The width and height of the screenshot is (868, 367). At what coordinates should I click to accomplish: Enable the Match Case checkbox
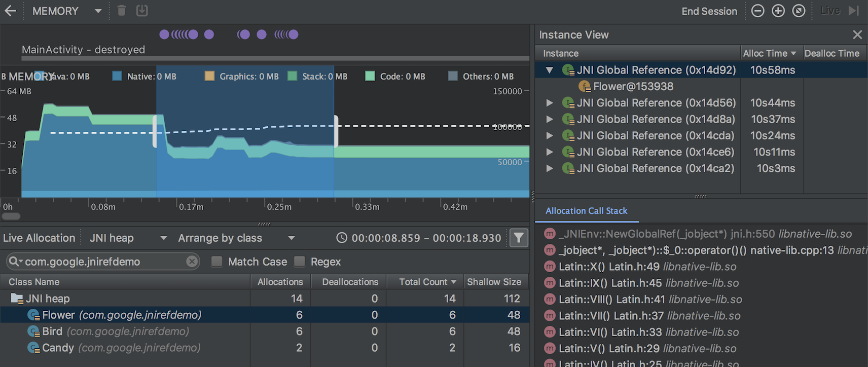(x=217, y=262)
